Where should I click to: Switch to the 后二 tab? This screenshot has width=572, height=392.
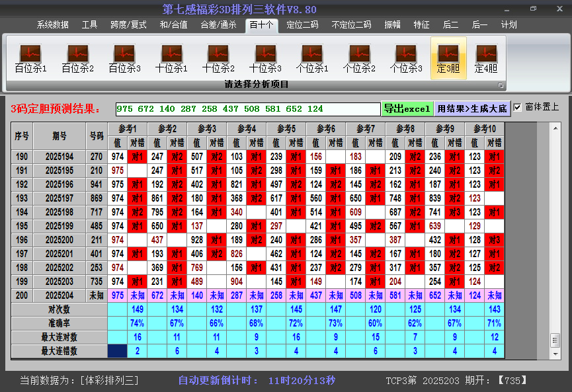click(x=450, y=25)
